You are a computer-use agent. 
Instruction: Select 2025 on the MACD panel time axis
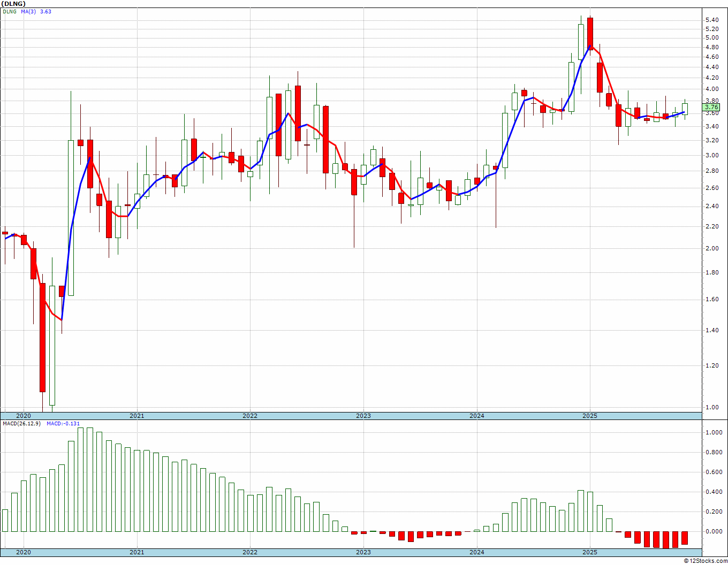(590, 552)
